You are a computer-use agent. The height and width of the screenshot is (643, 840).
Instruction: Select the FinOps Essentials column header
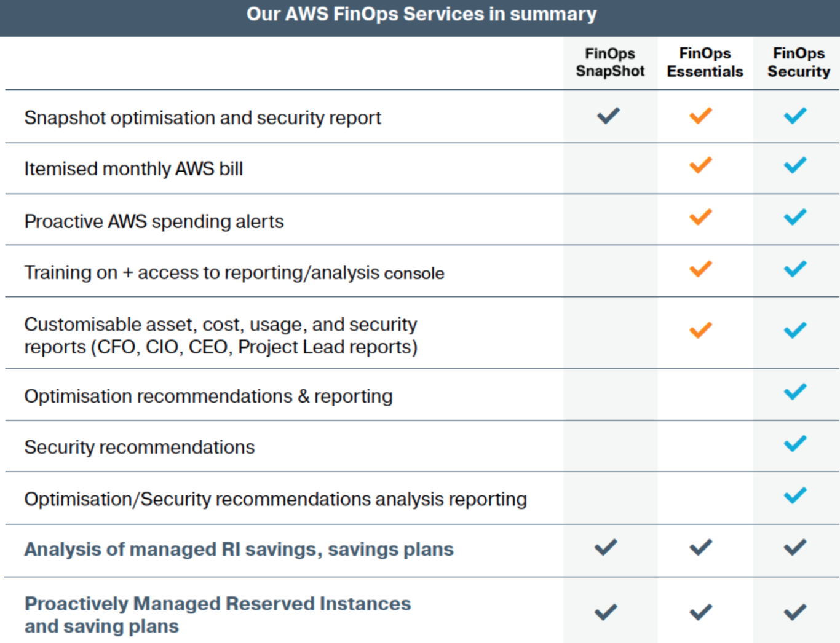pyautogui.click(x=705, y=62)
